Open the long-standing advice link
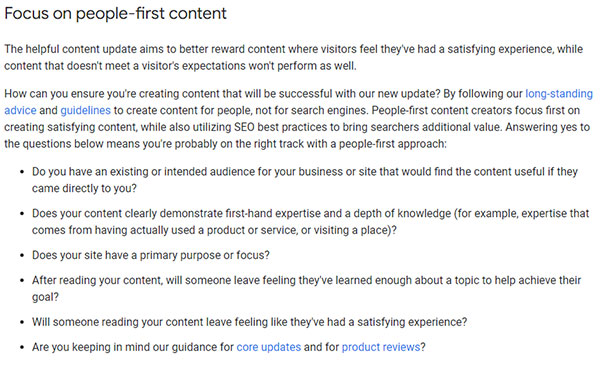Viewport: 600px width, 369px height. pos(559,94)
